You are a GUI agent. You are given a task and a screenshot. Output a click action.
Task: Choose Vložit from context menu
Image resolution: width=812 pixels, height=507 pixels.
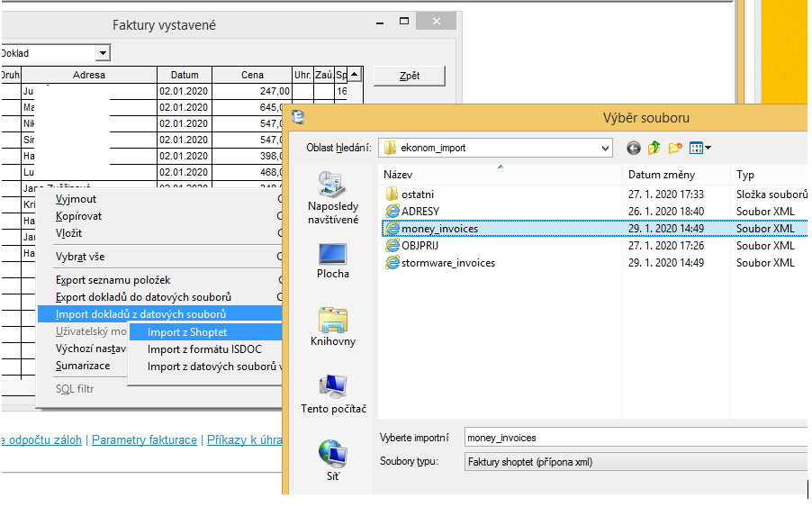pyautogui.click(x=68, y=233)
